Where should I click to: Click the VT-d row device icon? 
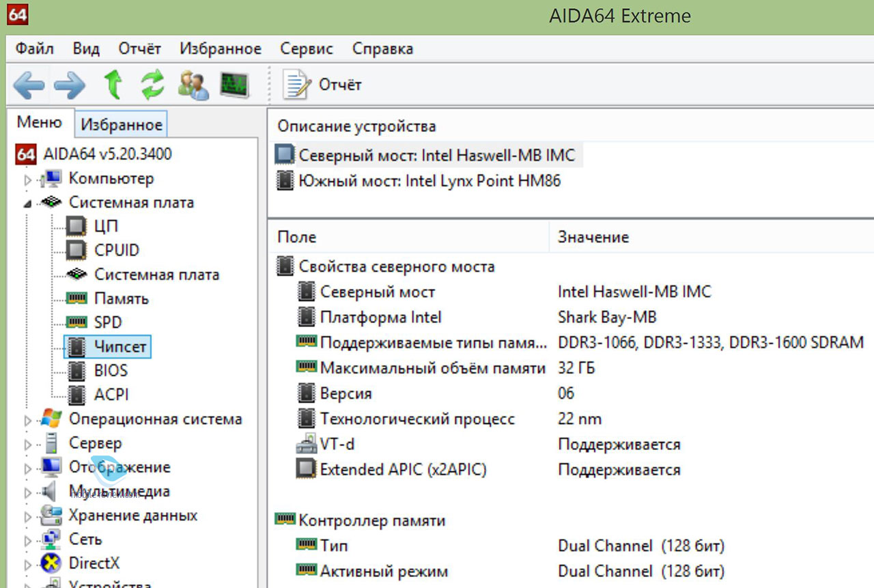coord(306,445)
